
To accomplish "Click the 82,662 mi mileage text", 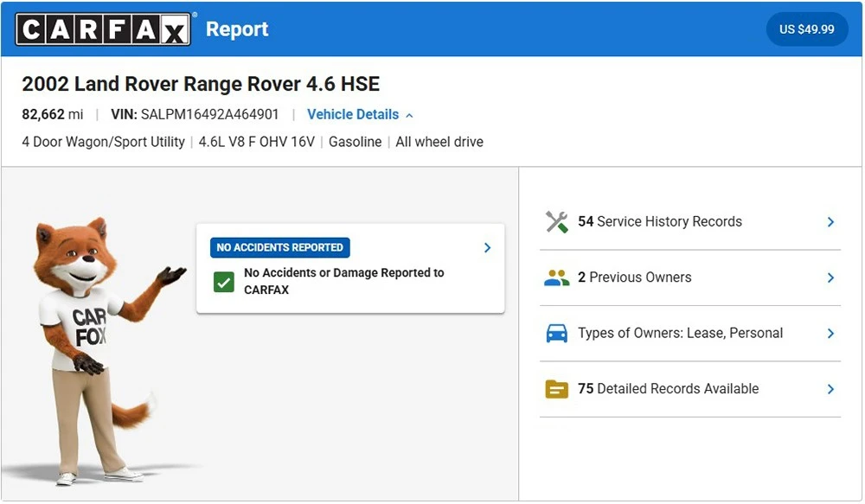I will 53,114.
